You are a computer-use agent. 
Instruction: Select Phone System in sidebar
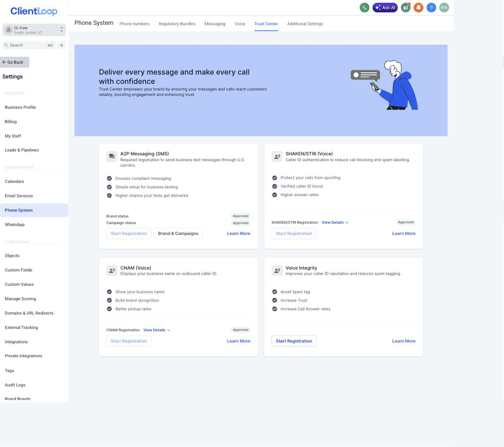pyautogui.click(x=34, y=210)
